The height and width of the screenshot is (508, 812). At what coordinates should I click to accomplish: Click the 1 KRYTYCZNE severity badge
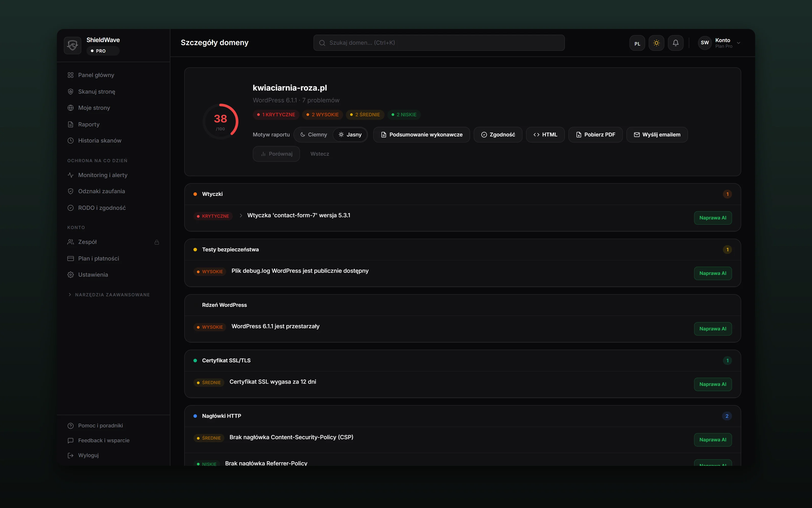[276, 115]
